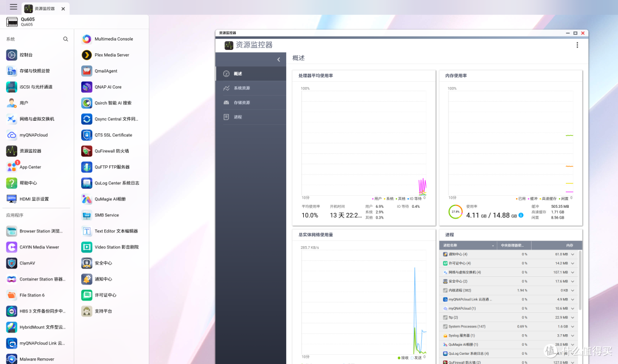618x364 pixels.
Task: Expand 内核进程 (382) process row
Action: pyautogui.click(x=573, y=291)
